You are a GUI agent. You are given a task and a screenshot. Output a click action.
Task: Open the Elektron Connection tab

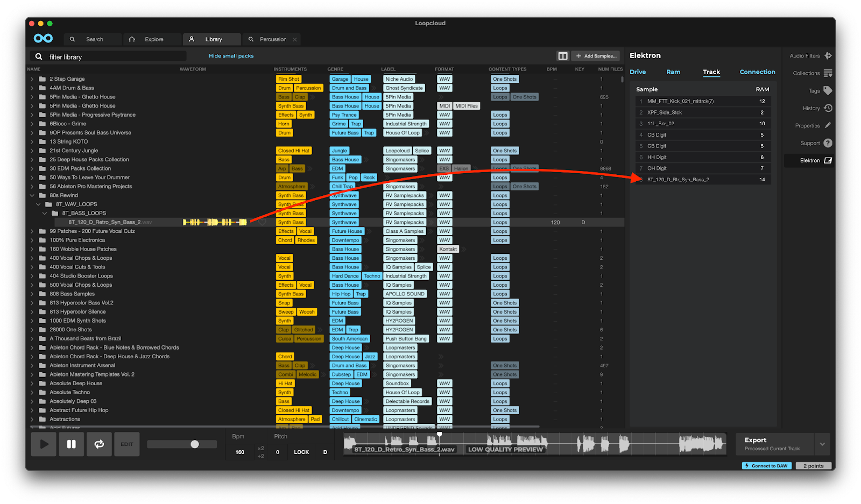coord(757,72)
